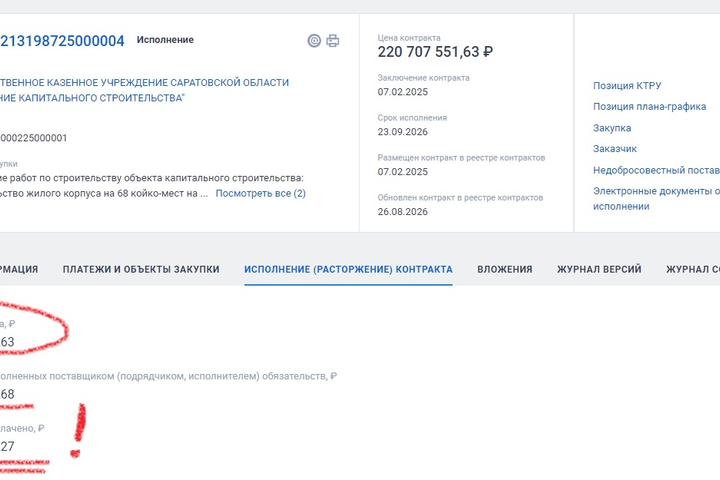The height and width of the screenshot is (480, 720).
Task: Open contract number 213198725000004 link
Action: (62, 41)
